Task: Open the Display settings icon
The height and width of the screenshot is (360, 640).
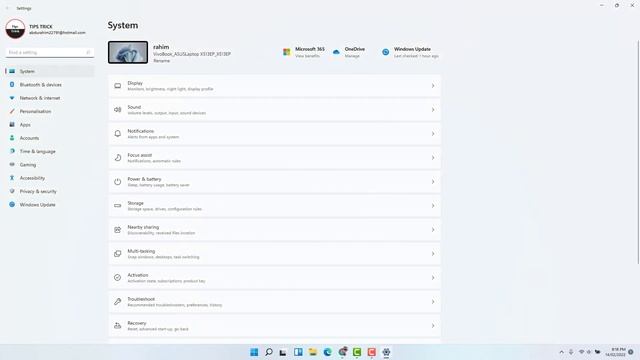Action: (x=118, y=86)
